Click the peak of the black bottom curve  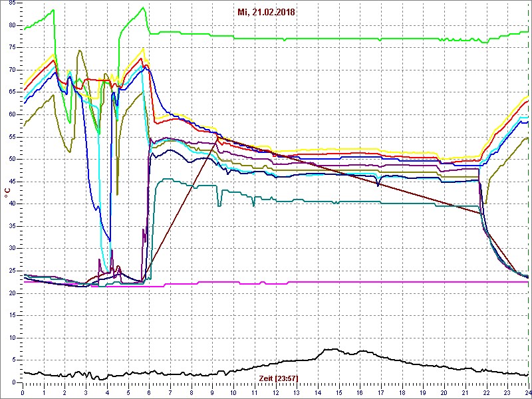click(329, 349)
